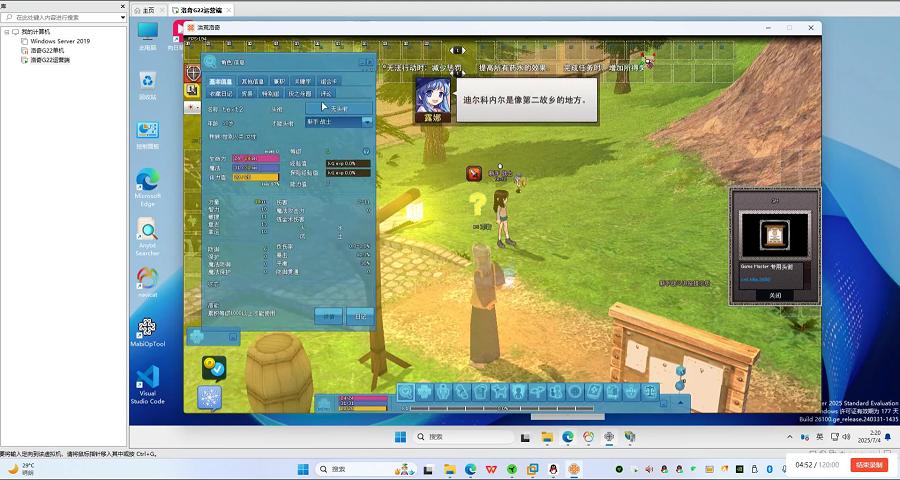Viewport: 900px width, 480px height.
Task: Collapse the 我的计算机 tree node
Action: tap(6, 32)
